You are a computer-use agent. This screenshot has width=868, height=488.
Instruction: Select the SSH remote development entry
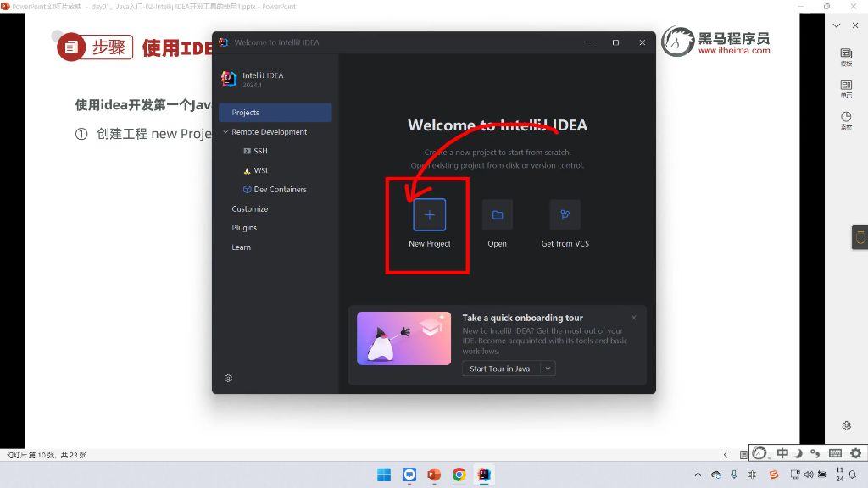click(255, 151)
